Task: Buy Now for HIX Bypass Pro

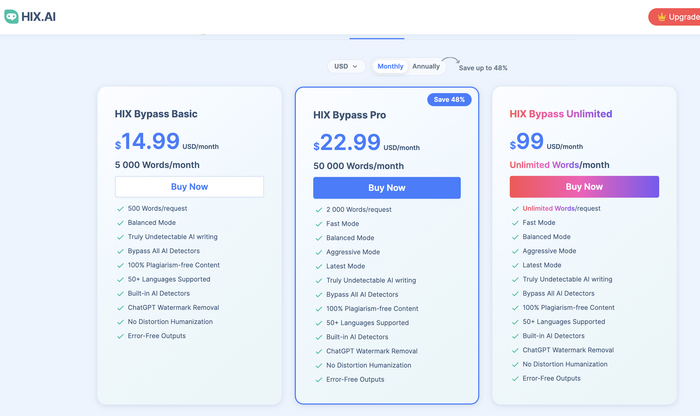Action: pyautogui.click(x=387, y=188)
